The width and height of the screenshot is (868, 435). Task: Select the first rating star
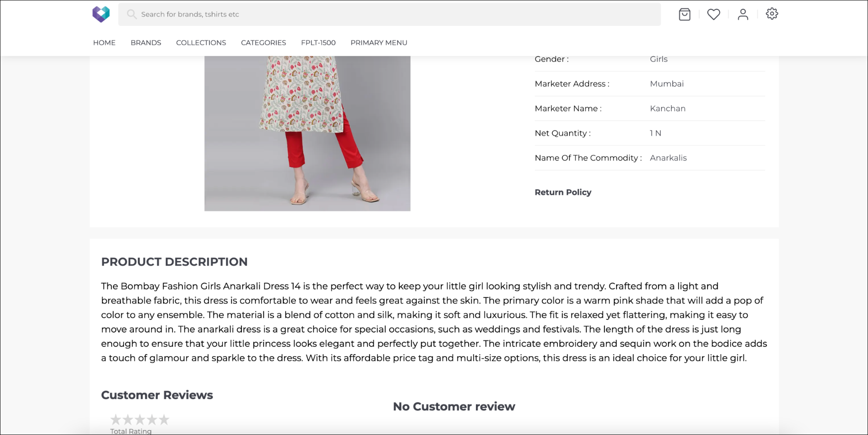click(x=116, y=420)
